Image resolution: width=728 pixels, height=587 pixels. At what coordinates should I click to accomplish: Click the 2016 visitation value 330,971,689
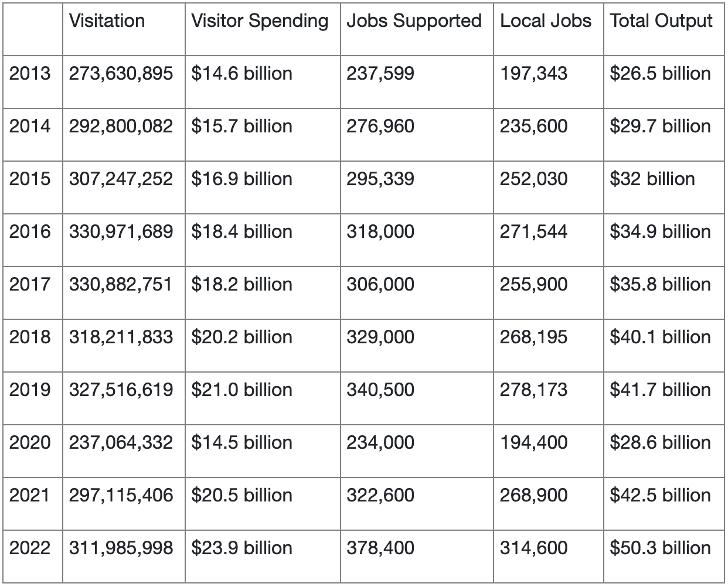(121, 231)
